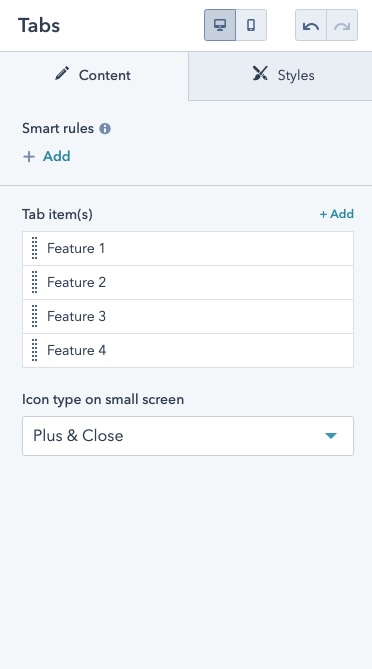
Task: Open the Styles tab
Action: pos(280,76)
